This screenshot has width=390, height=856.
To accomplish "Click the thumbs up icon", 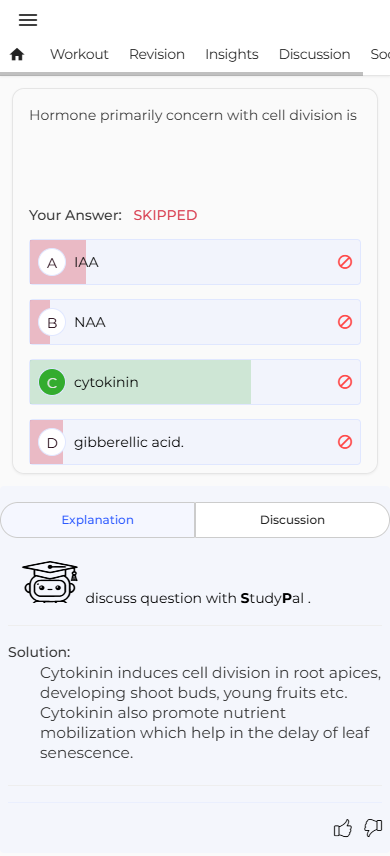I will coord(342,828).
